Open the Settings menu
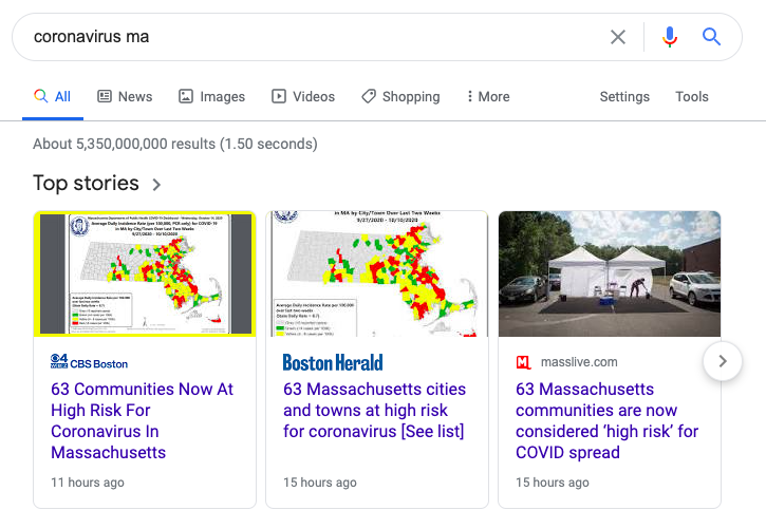The image size is (766, 530). pyautogui.click(x=624, y=97)
